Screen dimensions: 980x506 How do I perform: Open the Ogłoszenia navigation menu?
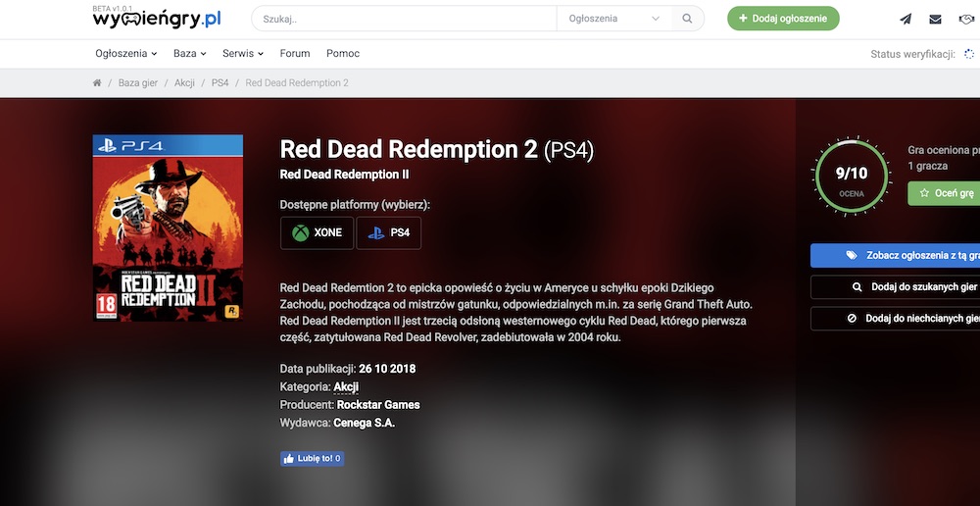[x=126, y=54]
